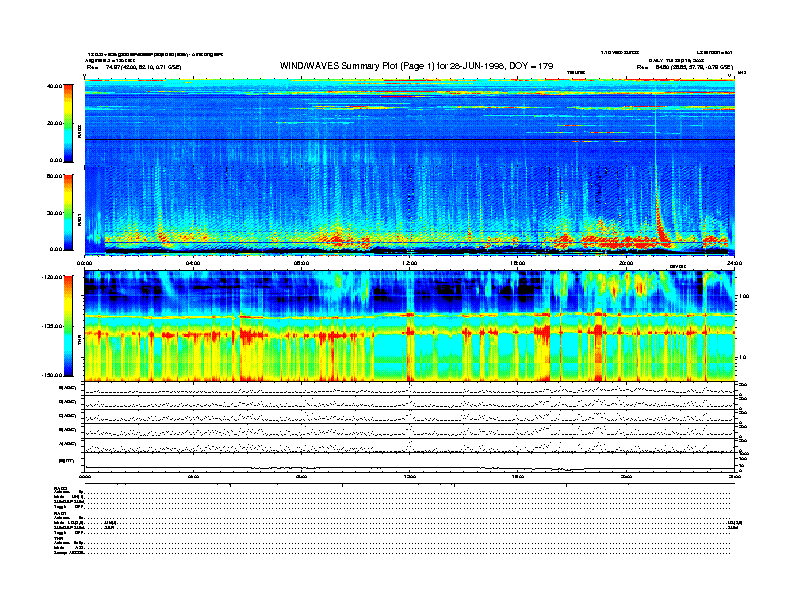
Task: Click the 12:00 time label below RAD1 spectrogram
Action: click(x=410, y=263)
